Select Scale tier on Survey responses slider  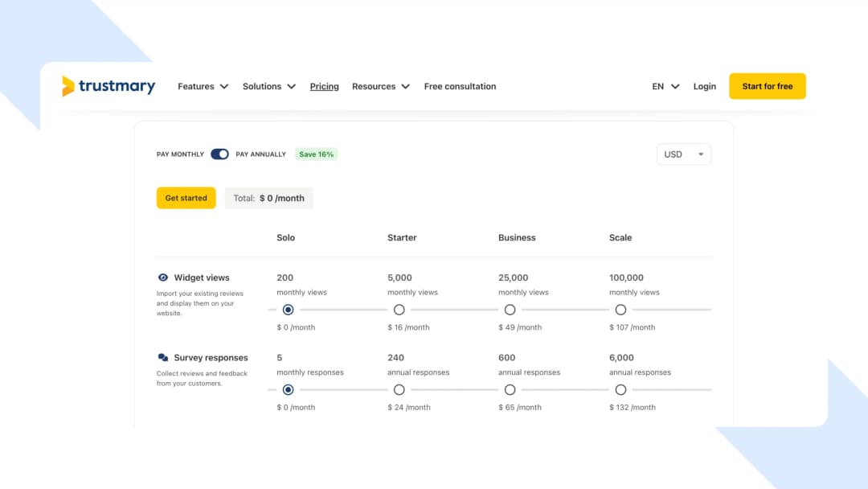click(x=620, y=389)
